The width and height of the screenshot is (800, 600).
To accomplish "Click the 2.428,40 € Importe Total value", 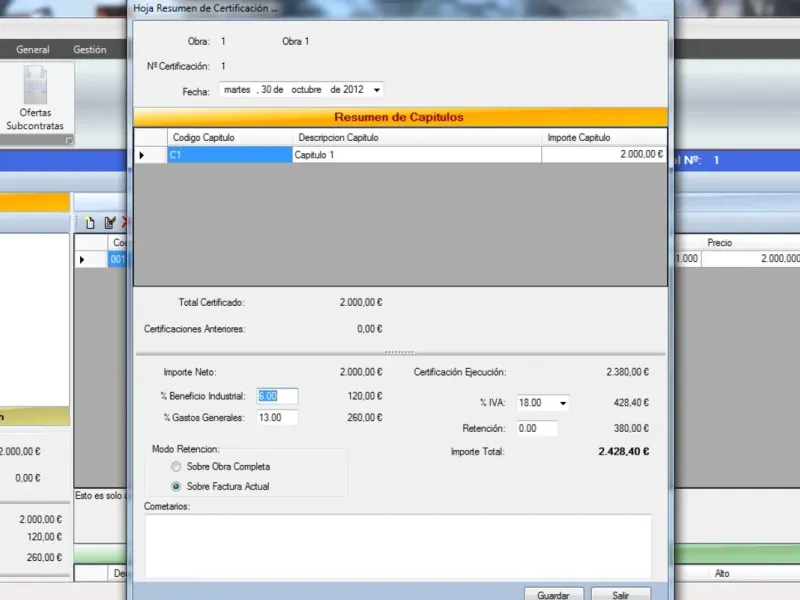I will click(x=623, y=452).
